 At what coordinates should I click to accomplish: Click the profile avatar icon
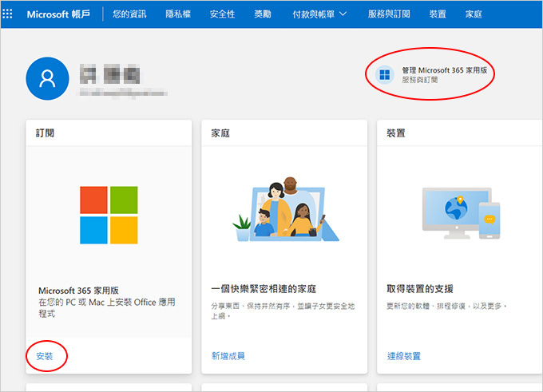click(47, 78)
